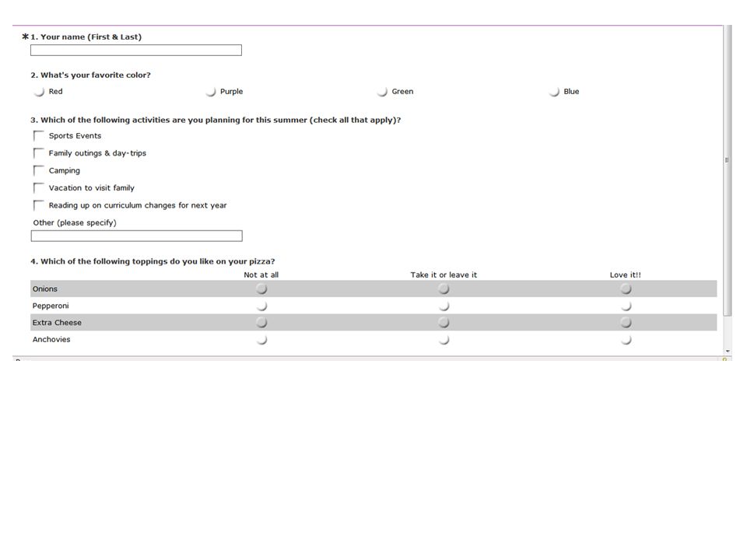The image size is (747, 560).
Task: Rate Anchovies as Not at all
Action: [261, 340]
